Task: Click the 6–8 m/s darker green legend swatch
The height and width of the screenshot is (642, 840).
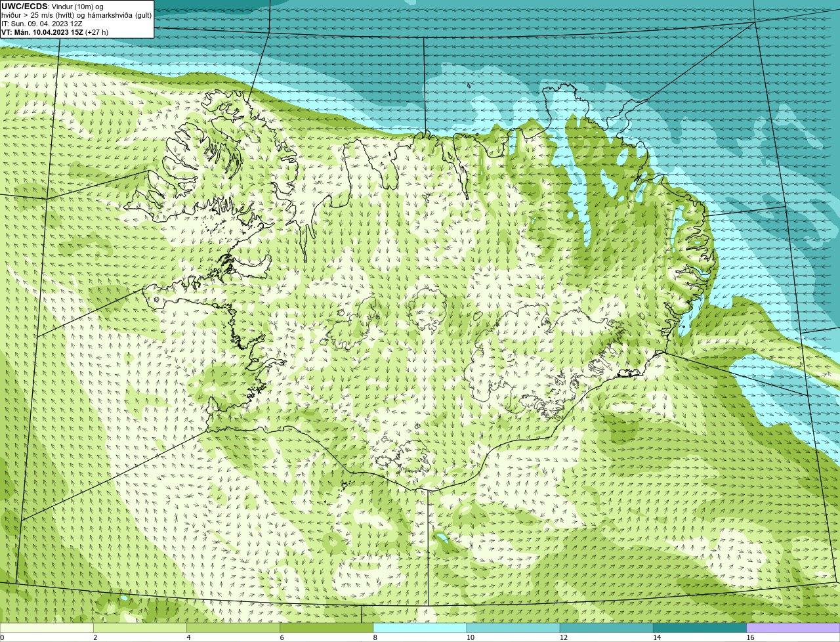Action: point(327,628)
